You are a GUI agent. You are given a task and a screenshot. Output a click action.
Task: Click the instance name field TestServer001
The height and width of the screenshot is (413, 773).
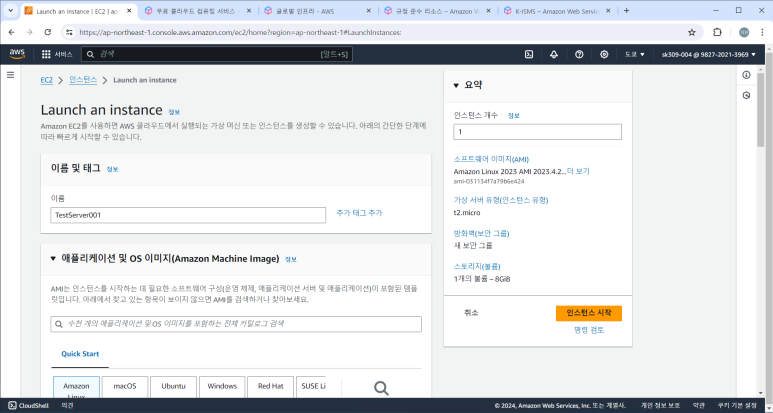188,215
